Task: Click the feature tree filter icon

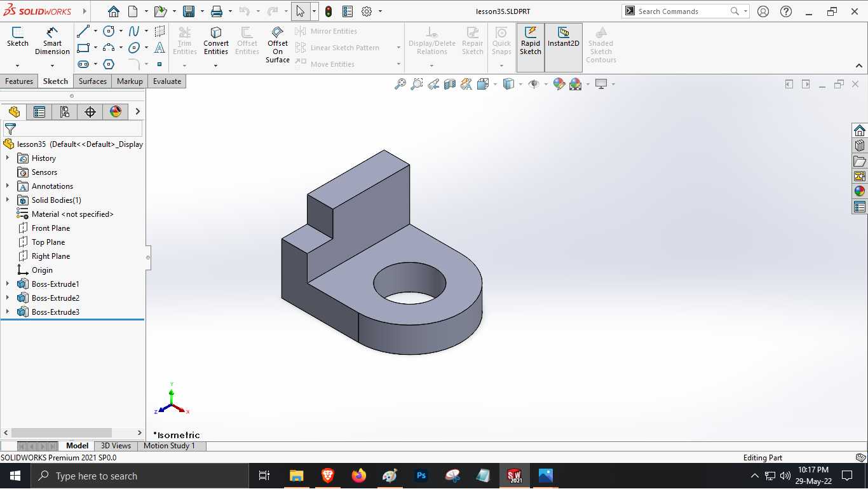Action: click(x=10, y=128)
